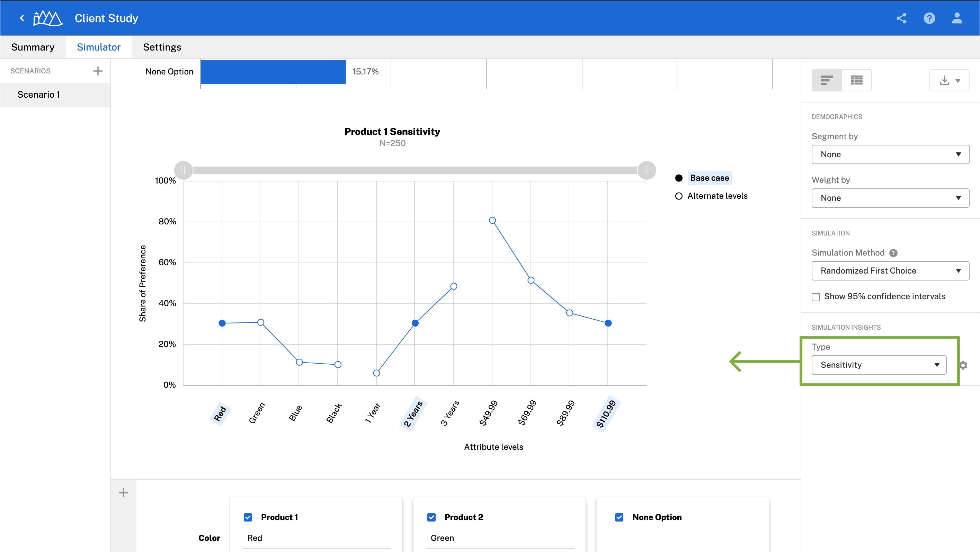980x552 pixels.
Task: Switch to the Summary tab
Action: 33,47
